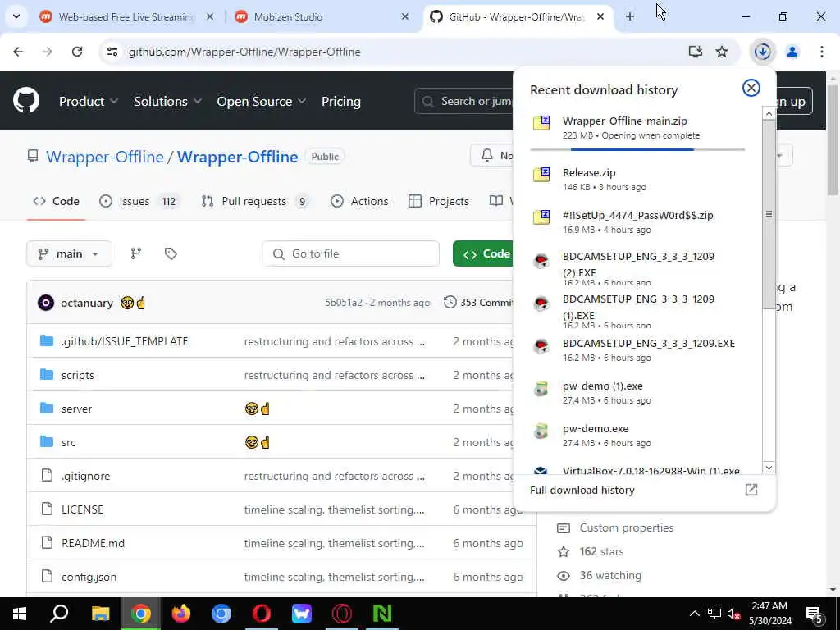Click download list scroll up arrow
This screenshot has width=840, height=630.
[x=769, y=113]
